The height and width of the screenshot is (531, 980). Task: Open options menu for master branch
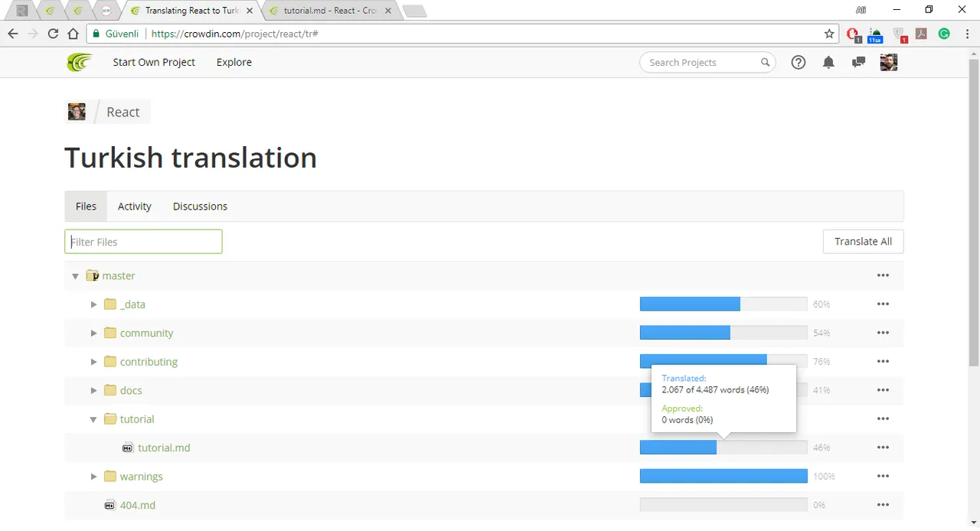click(x=883, y=275)
